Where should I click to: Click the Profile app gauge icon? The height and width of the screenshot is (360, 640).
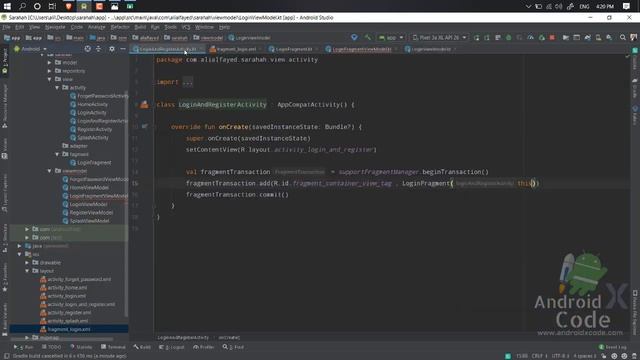click(x=531, y=38)
